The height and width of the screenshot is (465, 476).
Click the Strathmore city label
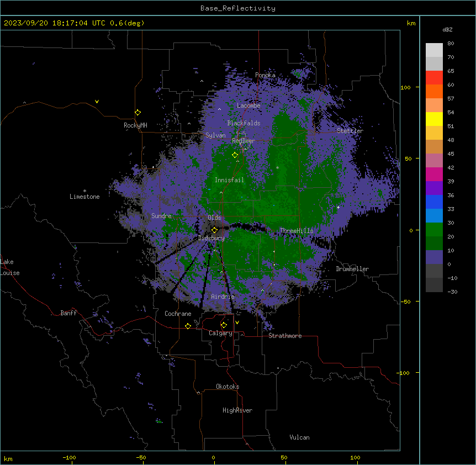(x=285, y=336)
